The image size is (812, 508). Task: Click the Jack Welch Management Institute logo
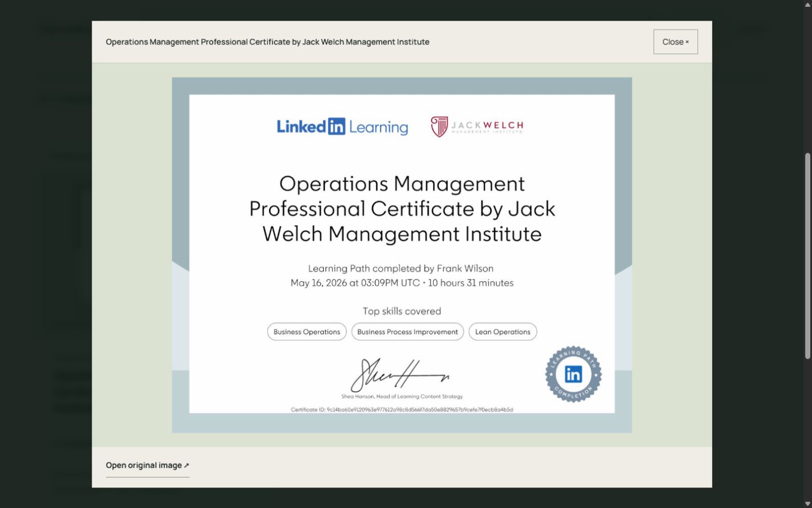click(477, 127)
